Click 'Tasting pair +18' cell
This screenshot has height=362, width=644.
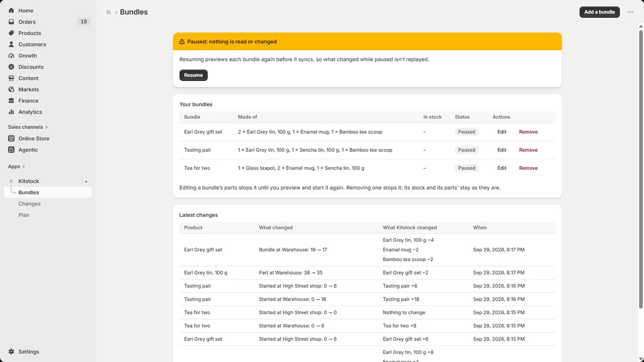coord(401,299)
